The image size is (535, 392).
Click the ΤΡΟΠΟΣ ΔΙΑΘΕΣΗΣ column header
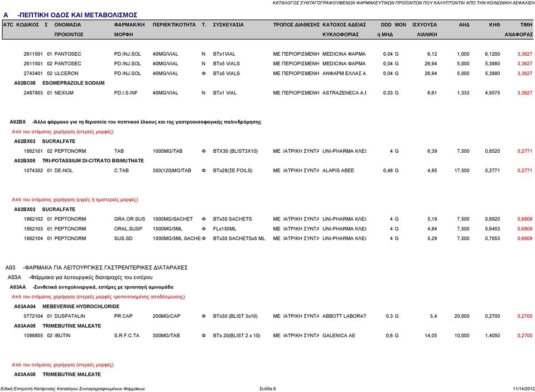coord(296,25)
